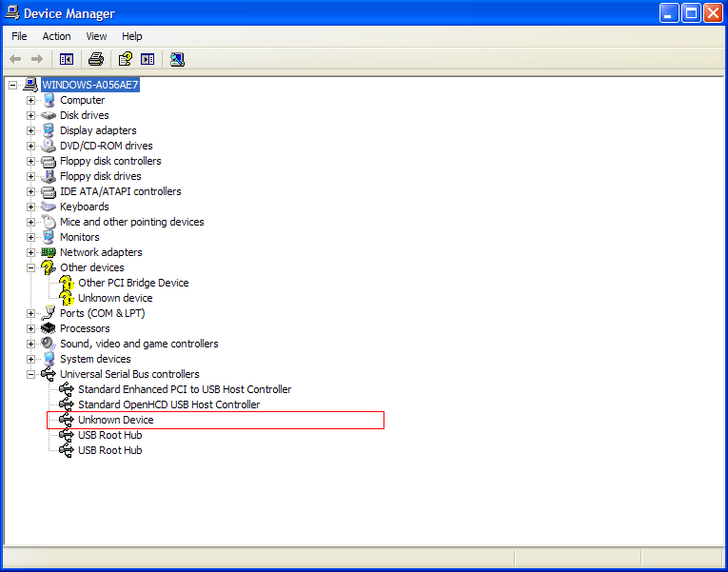Click the Floppy disk drives icon

49,176
